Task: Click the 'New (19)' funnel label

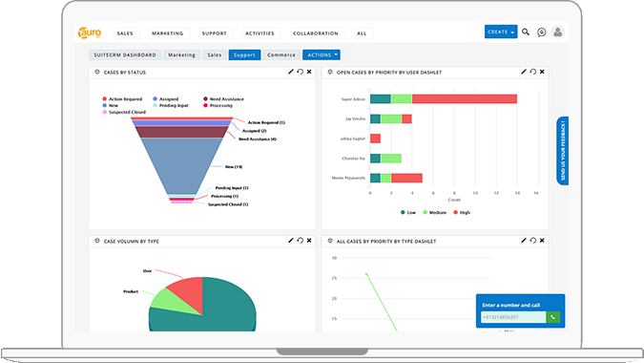Action: click(x=234, y=167)
